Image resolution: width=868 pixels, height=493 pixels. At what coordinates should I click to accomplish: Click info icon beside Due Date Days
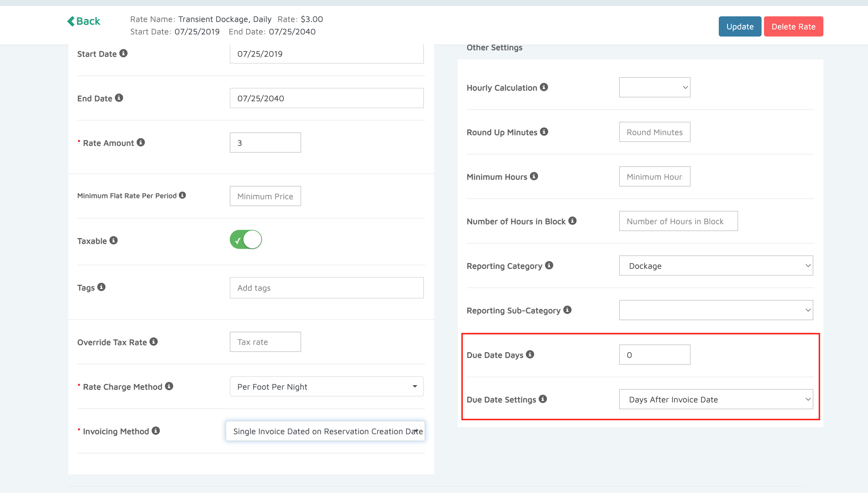pyautogui.click(x=530, y=355)
